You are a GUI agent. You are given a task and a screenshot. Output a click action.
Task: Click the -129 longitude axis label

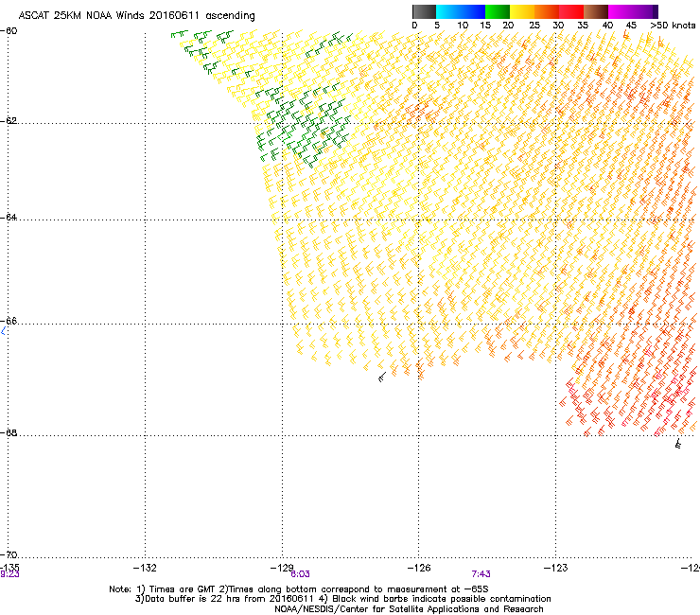[x=282, y=568]
